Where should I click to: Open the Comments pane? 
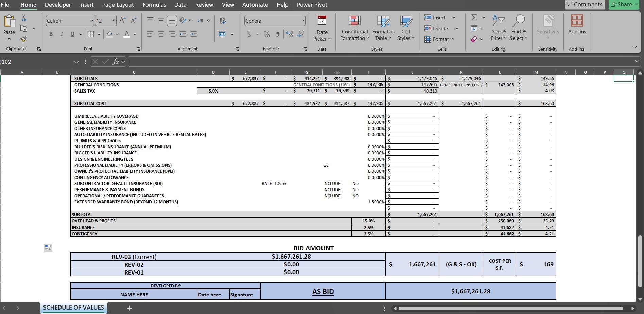(x=585, y=4)
